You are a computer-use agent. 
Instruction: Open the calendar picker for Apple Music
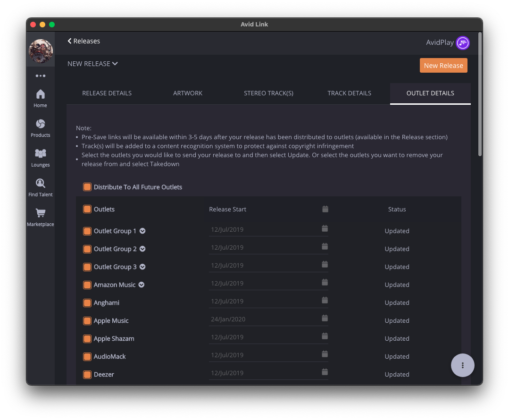click(x=325, y=318)
